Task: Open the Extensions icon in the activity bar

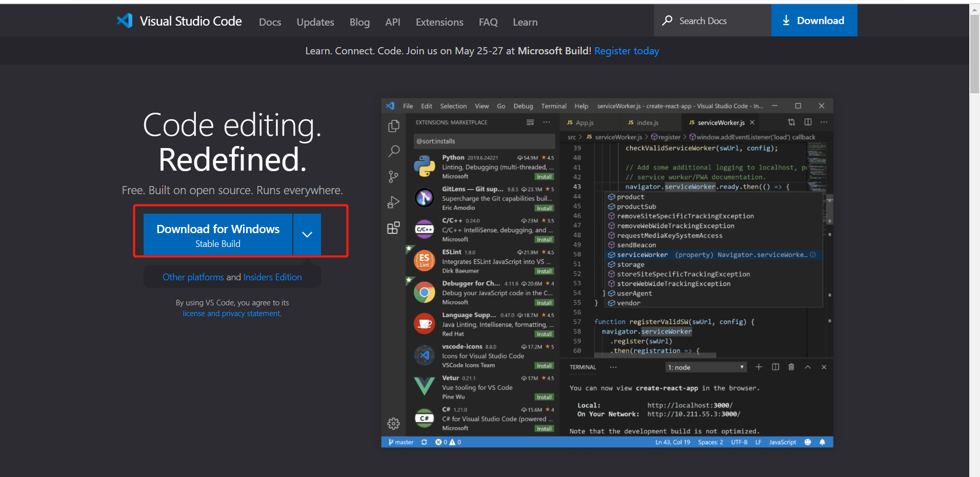Action: [393, 228]
